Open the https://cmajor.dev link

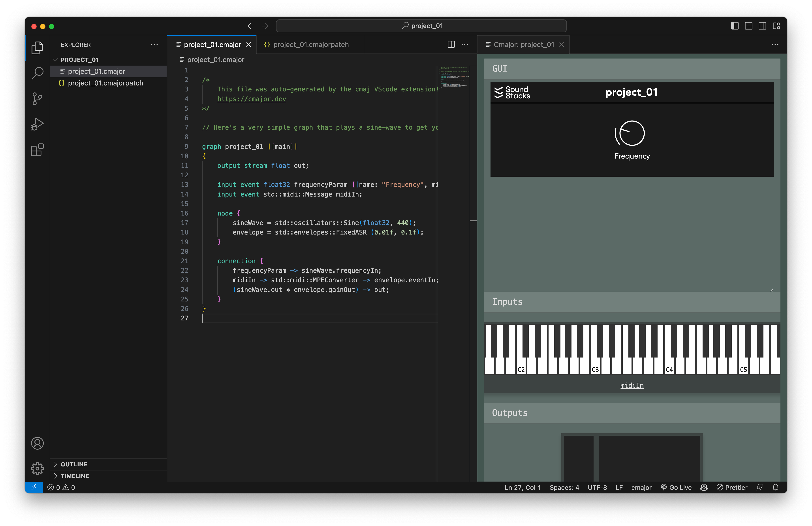252,99
